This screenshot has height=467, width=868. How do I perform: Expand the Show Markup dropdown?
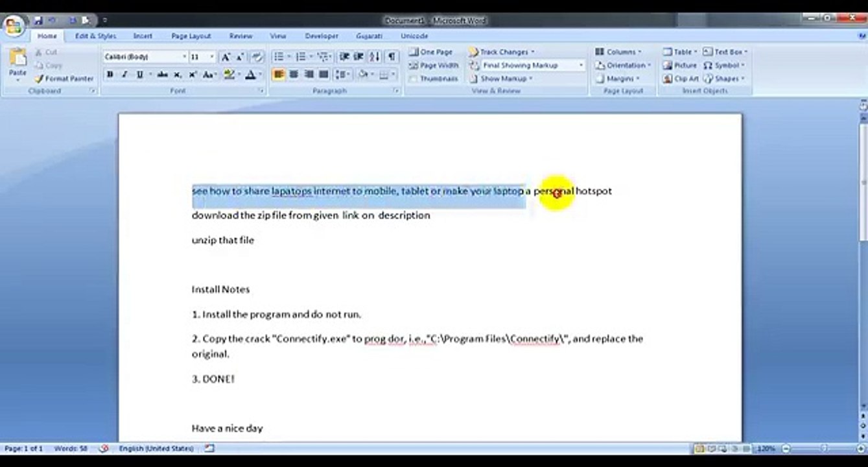coord(502,78)
